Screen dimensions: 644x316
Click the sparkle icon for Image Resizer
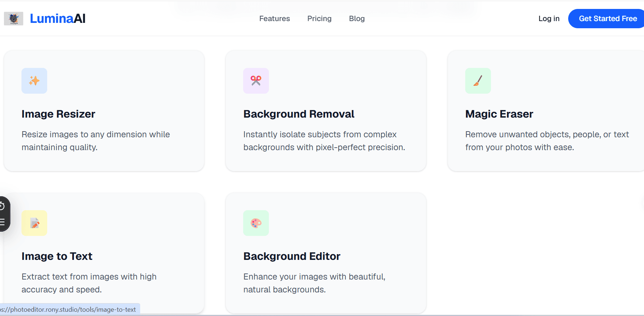(x=34, y=81)
